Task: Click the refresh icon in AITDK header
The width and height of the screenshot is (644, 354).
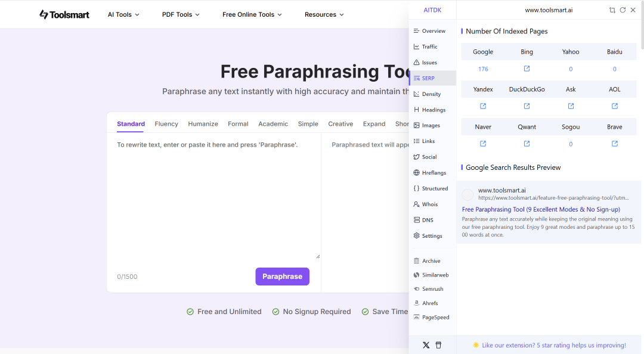Action: [x=623, y=10]
